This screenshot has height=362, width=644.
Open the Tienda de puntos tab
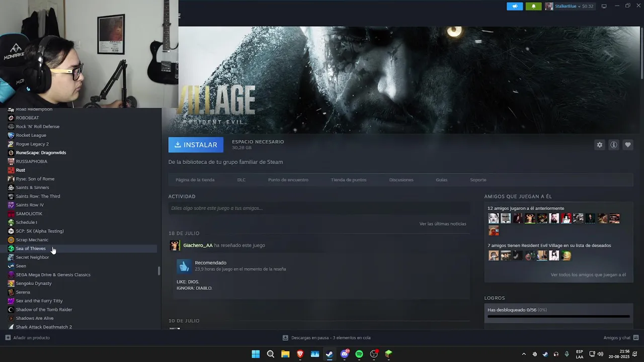tap(349, 180)
